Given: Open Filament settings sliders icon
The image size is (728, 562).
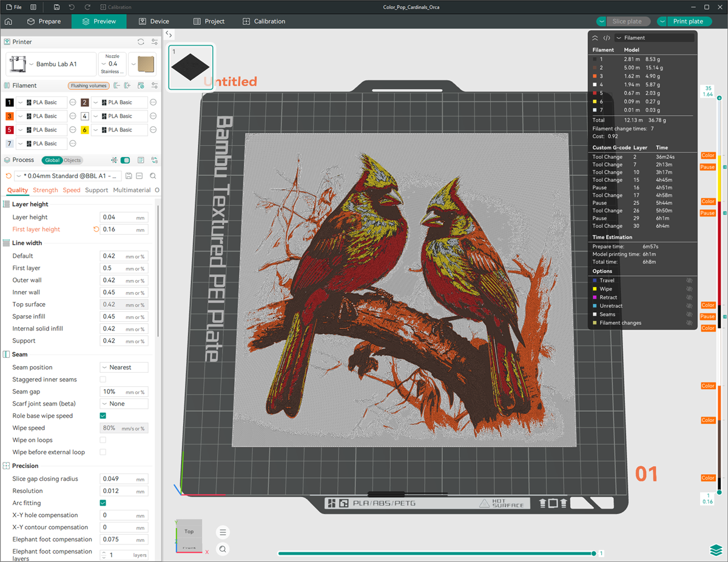Looking at the screenshot, I should (x=155, y=85).
